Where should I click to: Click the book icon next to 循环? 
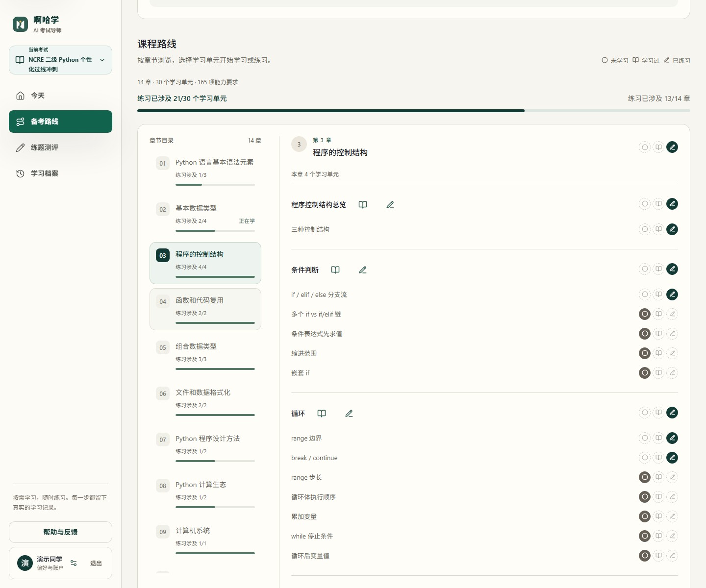coord(322,414)
